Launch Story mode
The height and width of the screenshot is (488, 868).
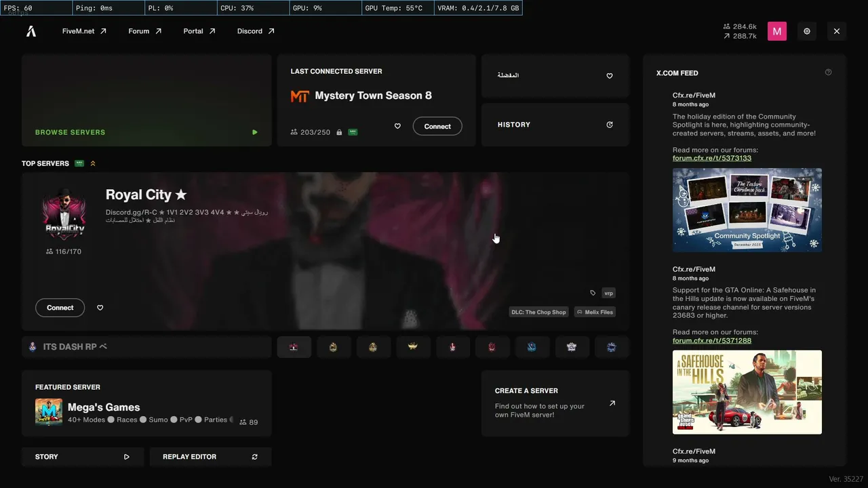[x=83, y=457]
